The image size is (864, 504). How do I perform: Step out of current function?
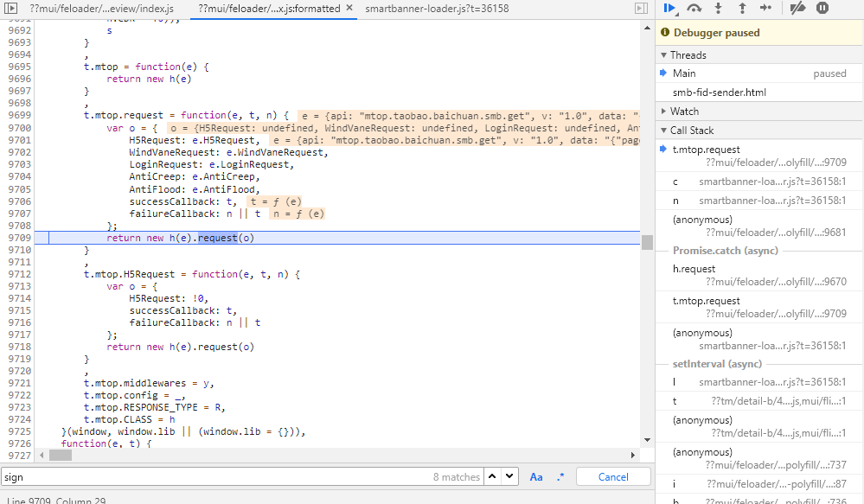[742, 9]
